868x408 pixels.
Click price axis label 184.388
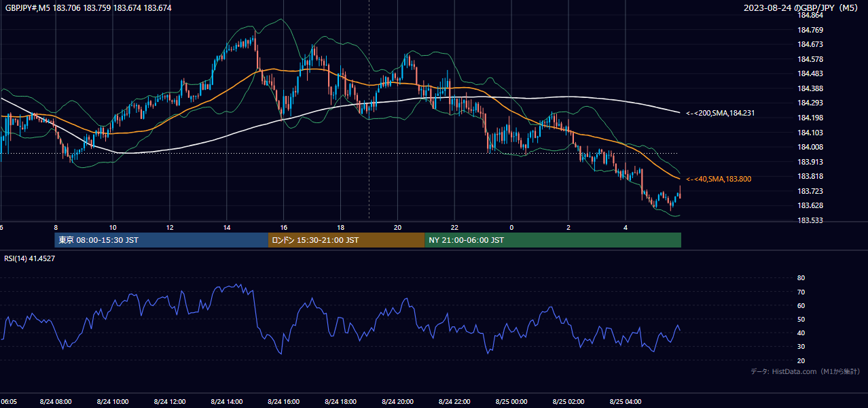(809, 88)
